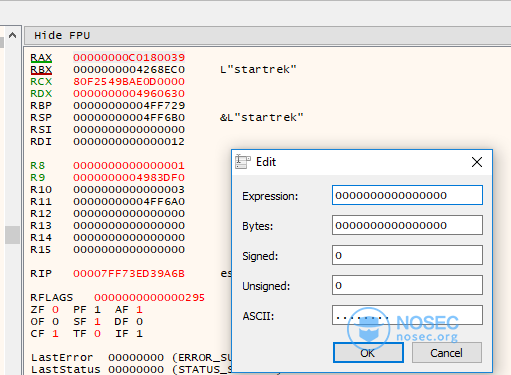511x375 pixels.
Task: Select the RSI register value
Action: 129,130
